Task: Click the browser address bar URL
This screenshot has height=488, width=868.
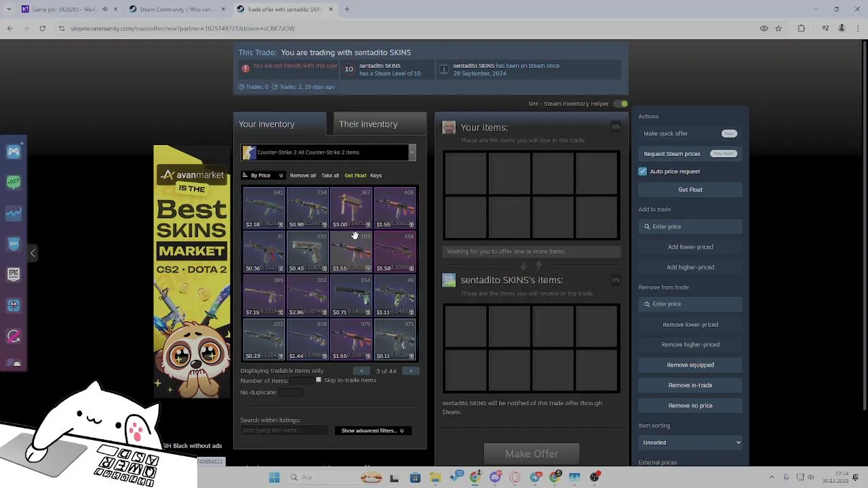Action: (x=182, y=28)
